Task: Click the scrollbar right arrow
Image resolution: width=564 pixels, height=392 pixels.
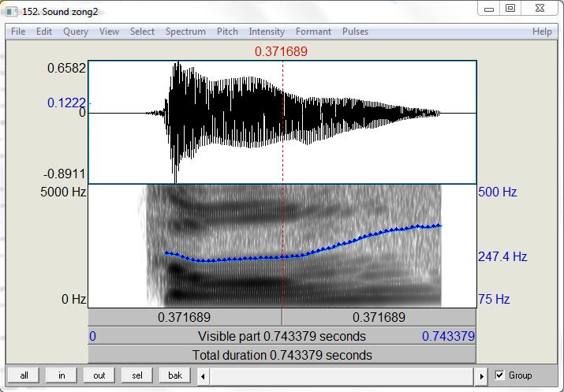Action: [482, 376]
